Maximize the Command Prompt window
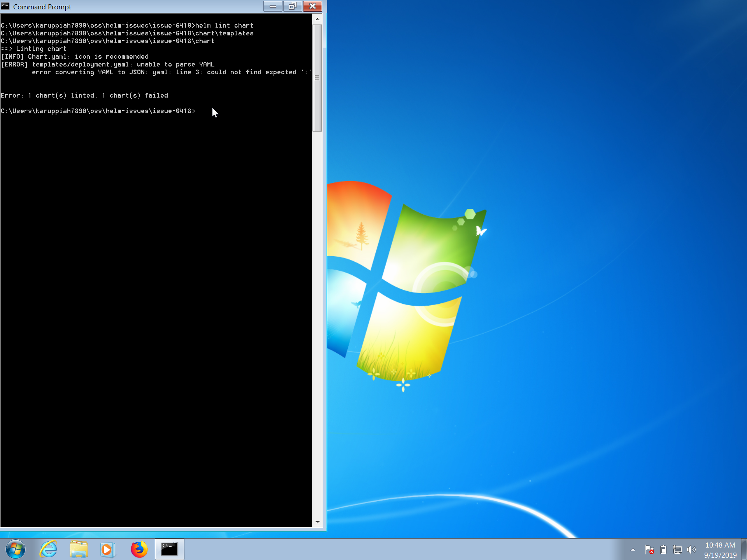The width and height of the screenshot is (747, 560). [293, 6]
